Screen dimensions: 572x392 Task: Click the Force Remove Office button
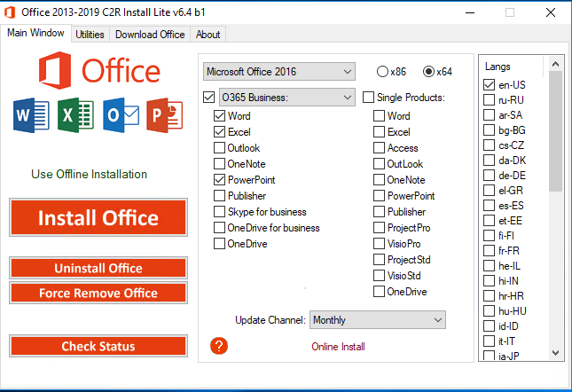(98, 293)
